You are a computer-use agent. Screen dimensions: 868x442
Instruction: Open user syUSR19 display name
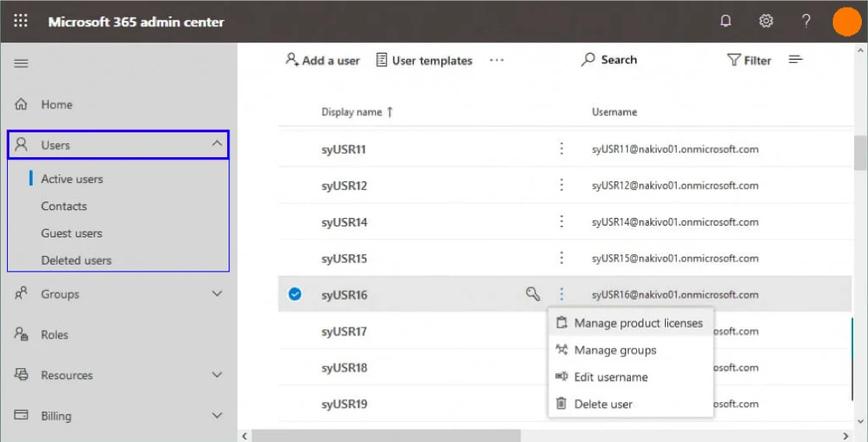point(344,405)
